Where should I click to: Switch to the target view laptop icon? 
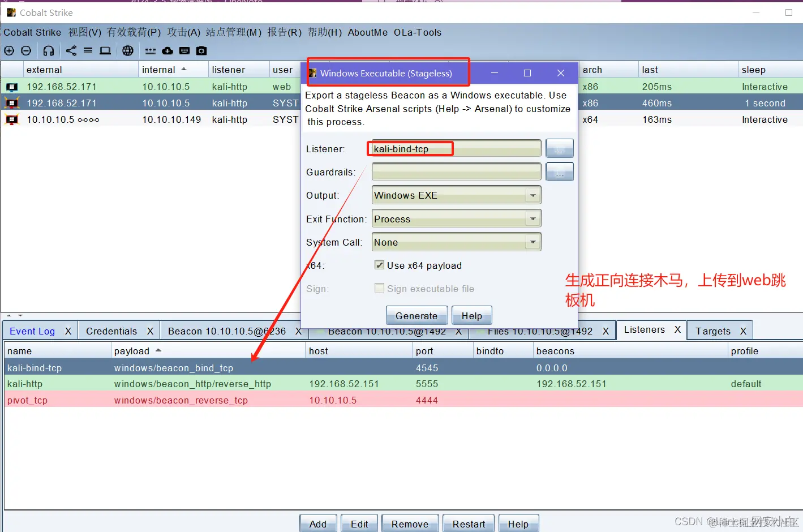(105, 51)
